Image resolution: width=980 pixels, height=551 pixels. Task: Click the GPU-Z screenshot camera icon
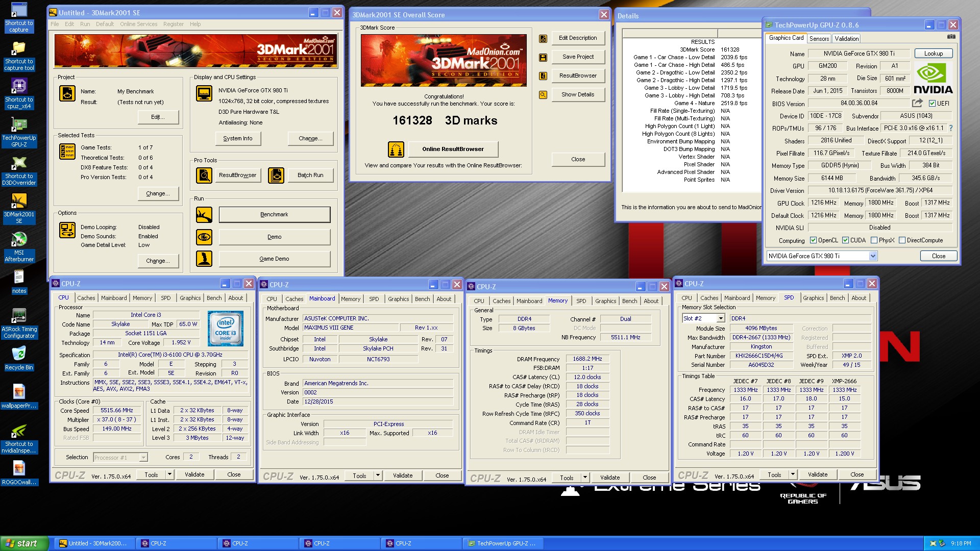pyautogui.click(x=951, y=37)
